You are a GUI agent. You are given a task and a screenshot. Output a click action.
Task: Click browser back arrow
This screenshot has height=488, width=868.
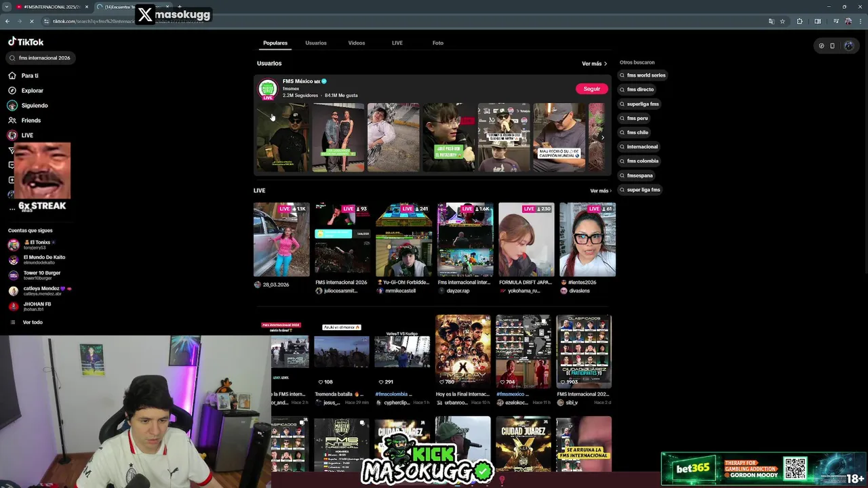[x=7, y=21]
